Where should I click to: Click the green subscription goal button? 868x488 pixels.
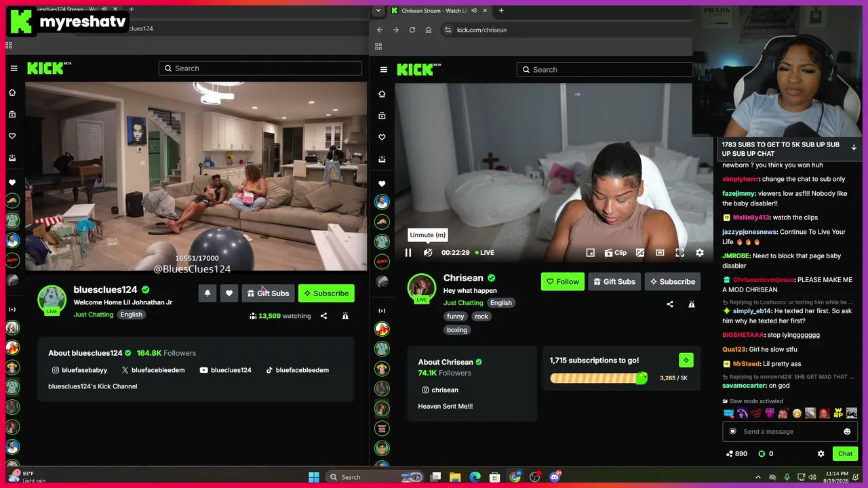pyautogui.click(x=686, y=360)
